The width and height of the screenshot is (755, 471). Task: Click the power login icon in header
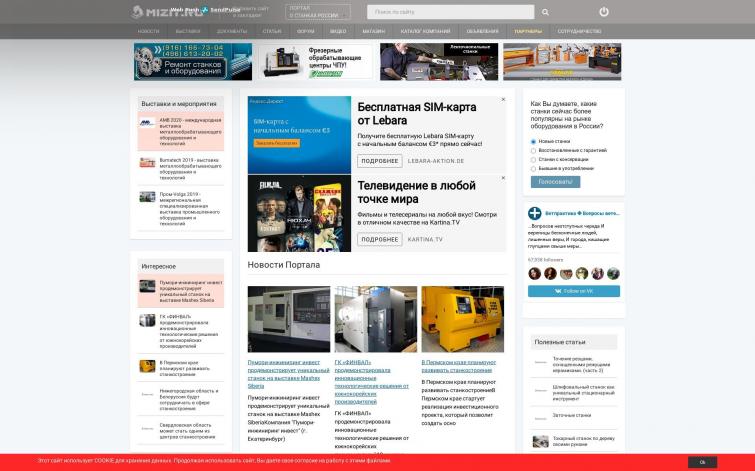[604, 12]
